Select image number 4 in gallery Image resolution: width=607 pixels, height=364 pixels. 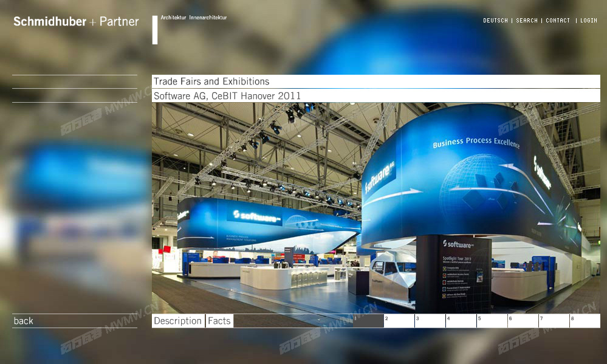pos(461,321)
